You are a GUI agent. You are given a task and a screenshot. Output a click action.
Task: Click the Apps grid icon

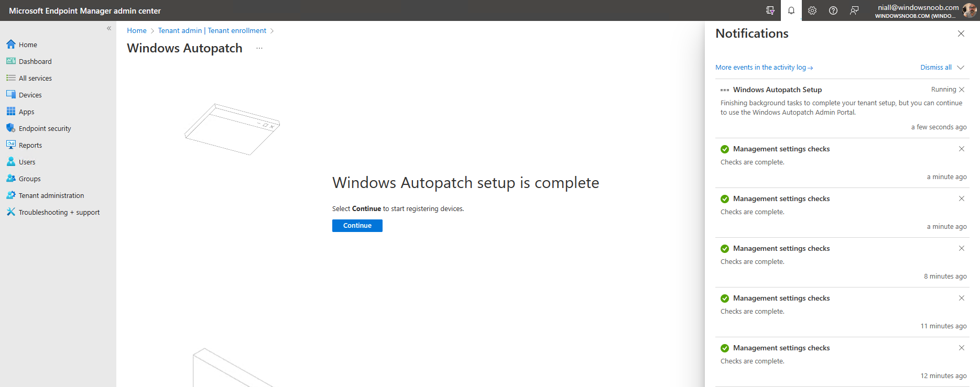click(x=11, y=112)
